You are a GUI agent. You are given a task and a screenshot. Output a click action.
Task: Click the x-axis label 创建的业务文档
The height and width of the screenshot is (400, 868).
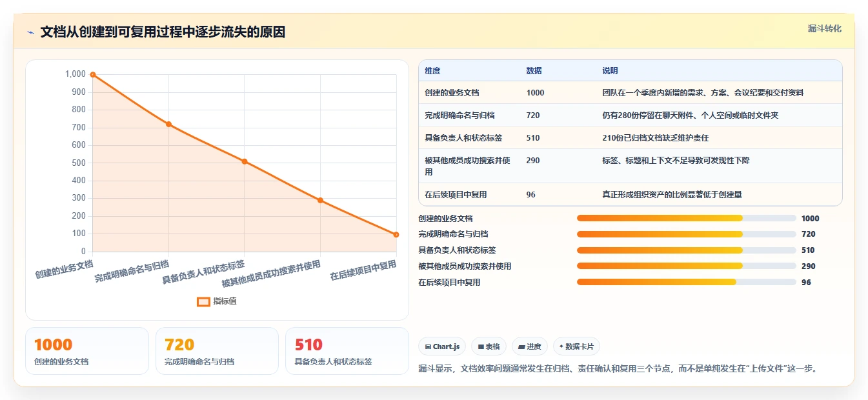[65, 268]
